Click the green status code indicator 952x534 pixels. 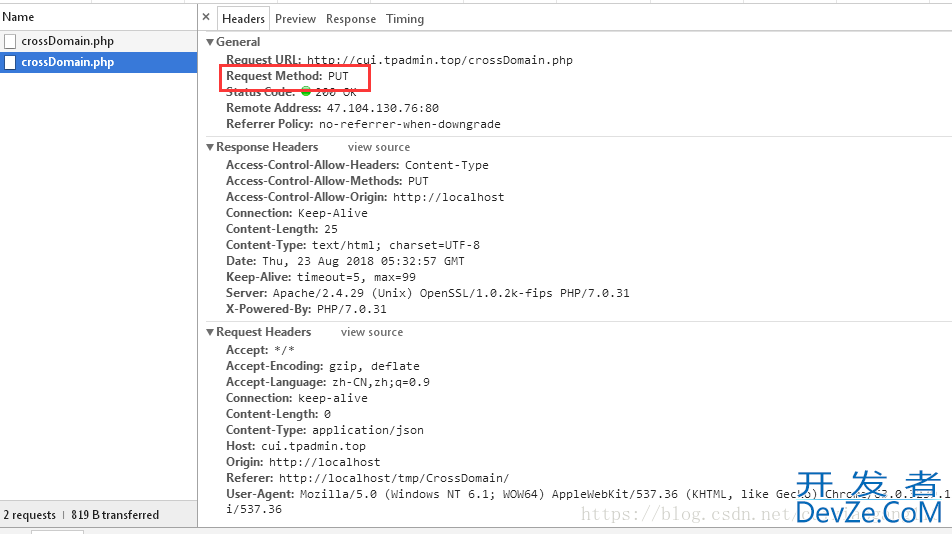tap(305, 91)
